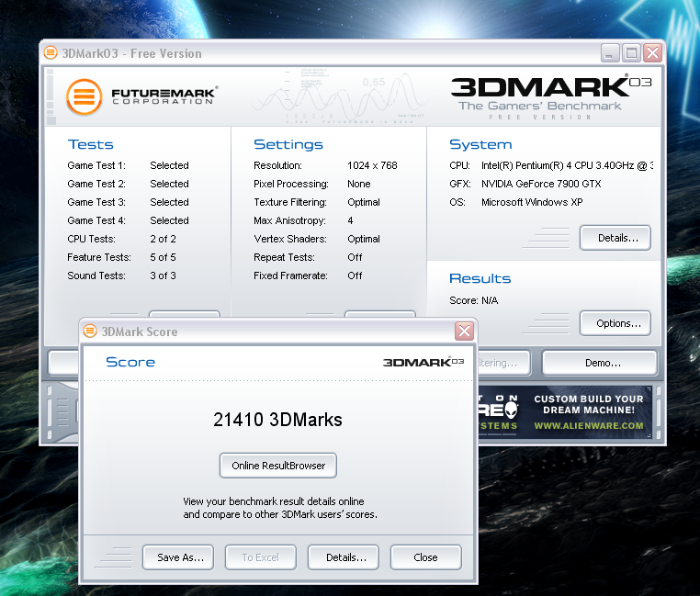Click the Close button in Score dialog
Viewport: 700px width, 596px height.
click(x=426, y=557)
